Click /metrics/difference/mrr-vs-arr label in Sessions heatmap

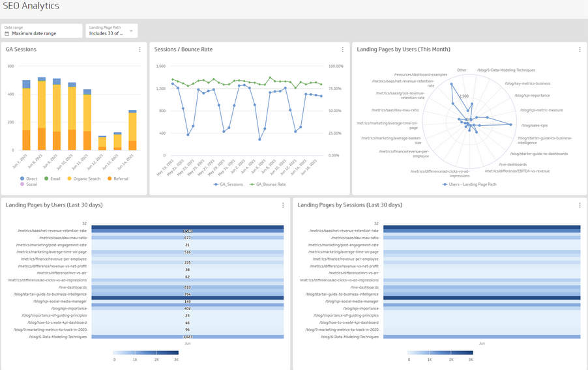click(x=353, y=273)
